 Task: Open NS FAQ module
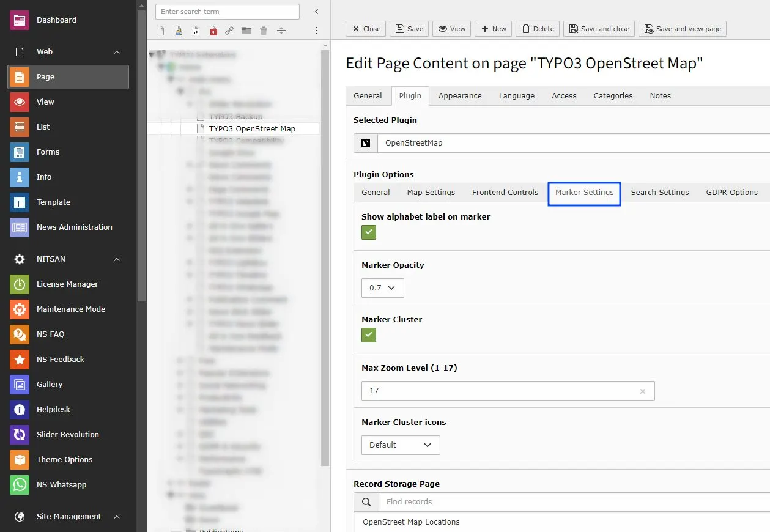68,334
